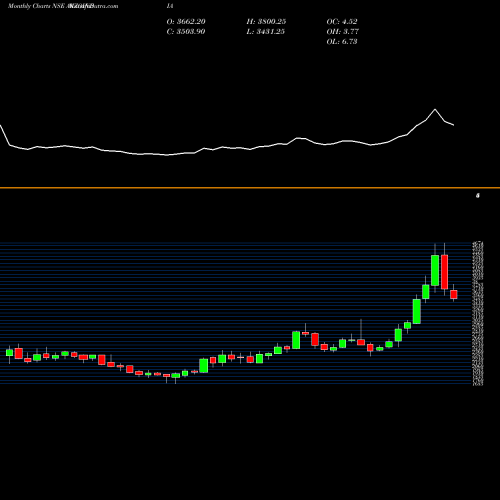Click the OH: 3.77 percentage value
This screenshot has height=500, width=500.
tap(343, 32)
